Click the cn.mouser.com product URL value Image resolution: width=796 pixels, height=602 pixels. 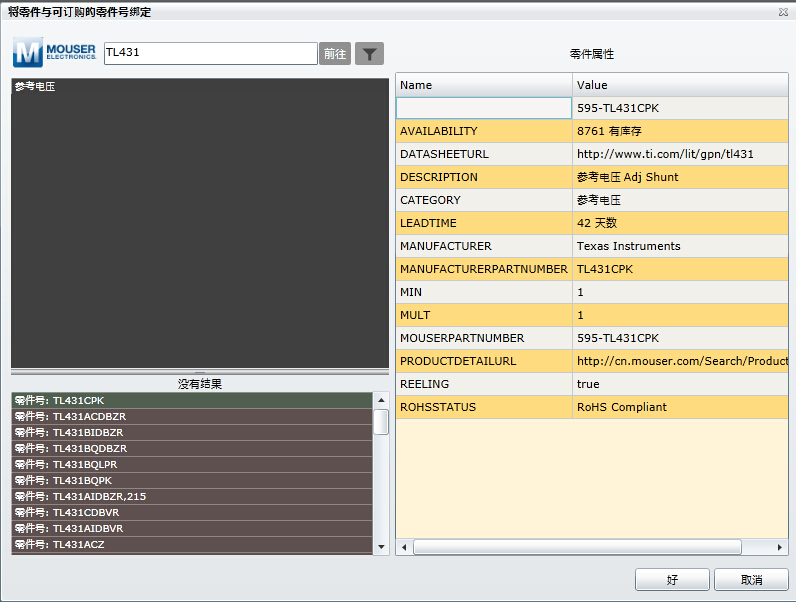point(682,361)
